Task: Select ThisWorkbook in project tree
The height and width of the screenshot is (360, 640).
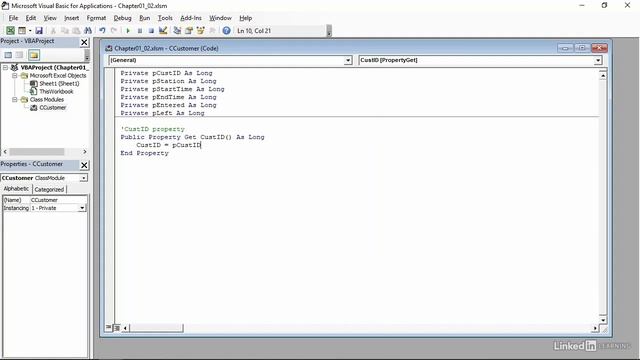Action: point(56,91)
